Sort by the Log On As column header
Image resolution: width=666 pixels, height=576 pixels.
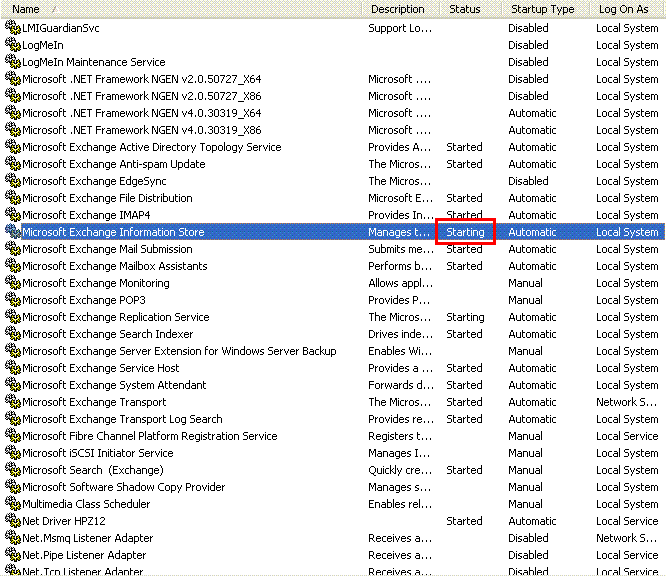pos(628,9)
